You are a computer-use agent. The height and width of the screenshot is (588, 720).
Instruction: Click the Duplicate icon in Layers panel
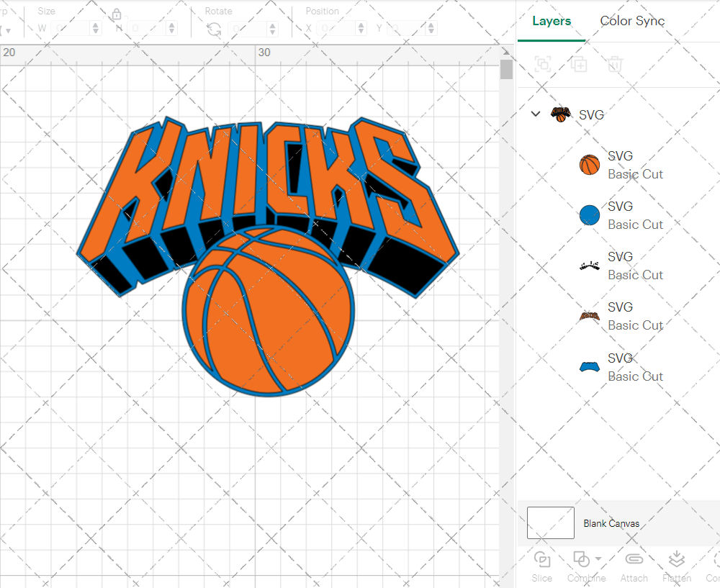tap(579, 64)
